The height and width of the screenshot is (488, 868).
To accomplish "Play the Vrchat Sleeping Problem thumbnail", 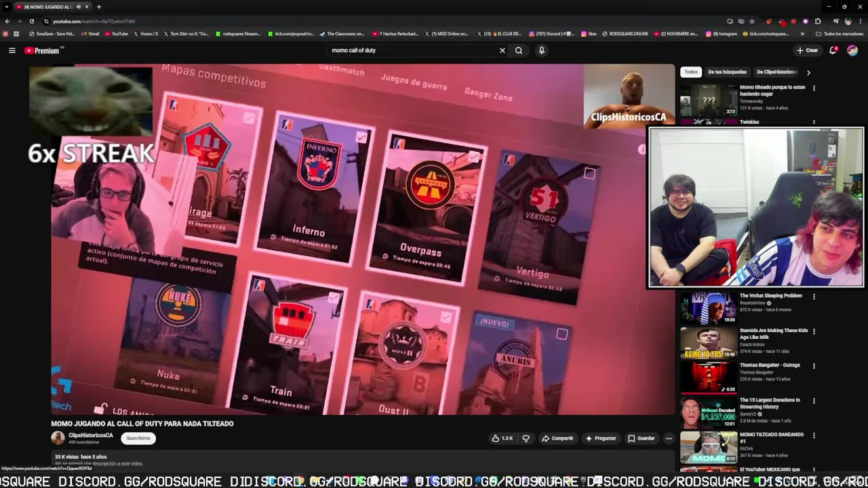I will 709,308.
